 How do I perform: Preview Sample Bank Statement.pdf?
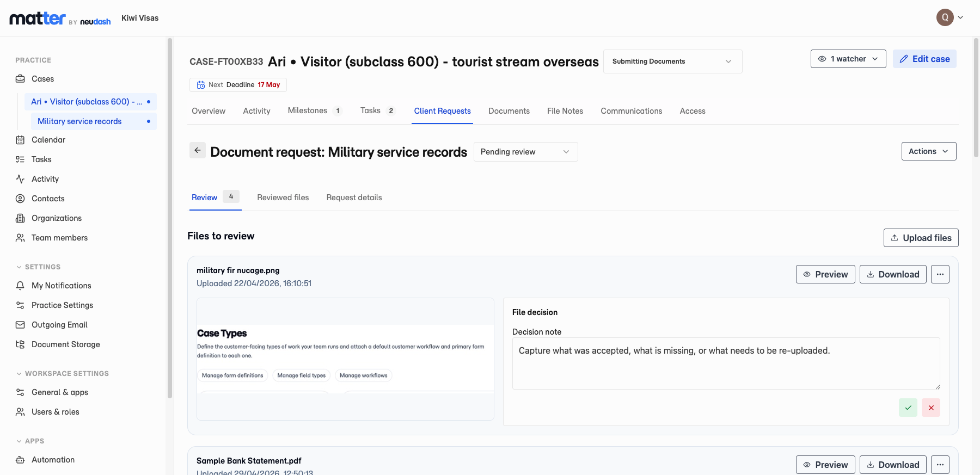click(825, 465)
